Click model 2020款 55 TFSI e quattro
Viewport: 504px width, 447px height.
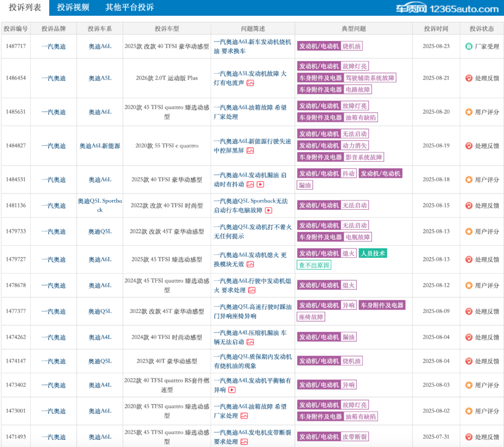click(x=167, y=145)
